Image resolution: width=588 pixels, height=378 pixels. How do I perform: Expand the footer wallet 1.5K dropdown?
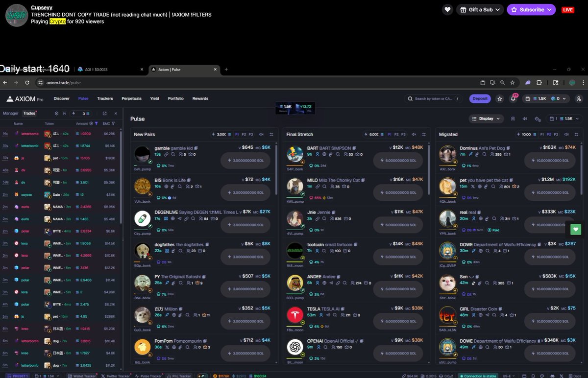(x=47, y=376)
